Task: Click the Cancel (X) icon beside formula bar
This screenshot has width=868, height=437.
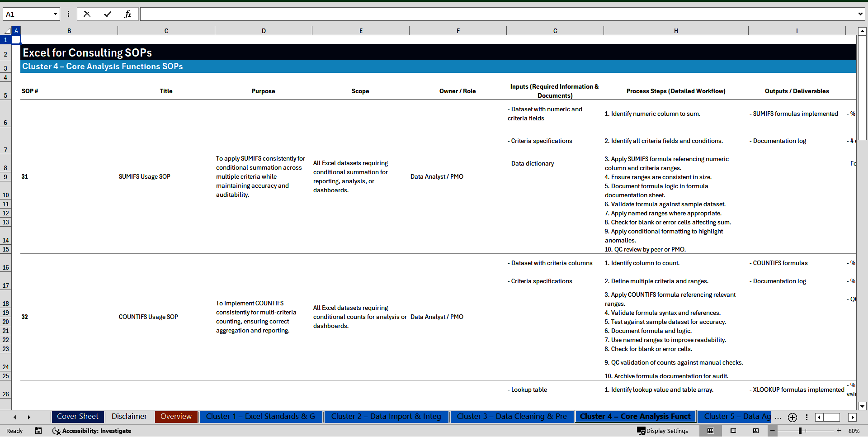Action: pos(87,14)
